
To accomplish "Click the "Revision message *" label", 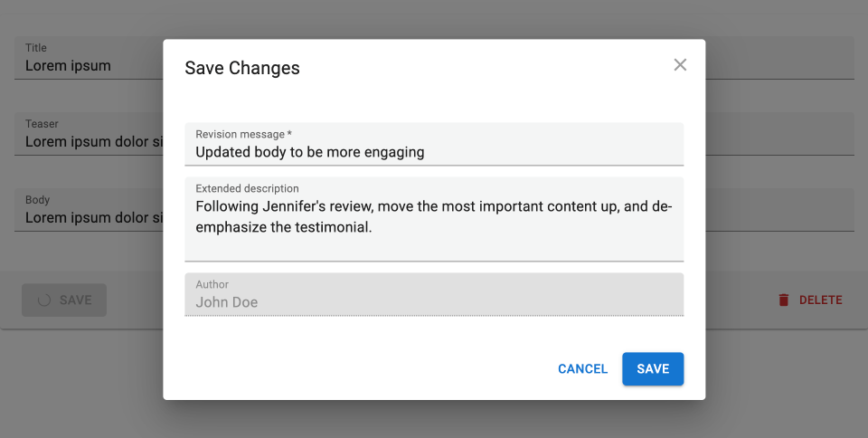I will tap(243, 135).
